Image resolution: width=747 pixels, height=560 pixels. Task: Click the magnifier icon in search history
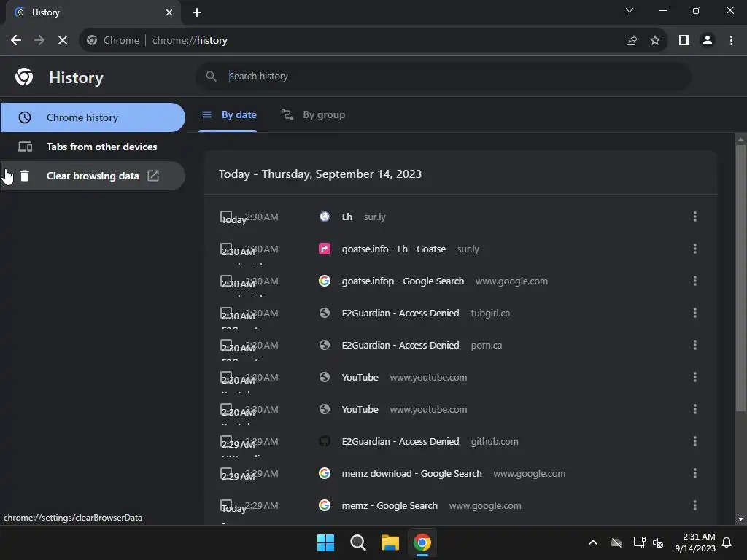tap(211, 76)
